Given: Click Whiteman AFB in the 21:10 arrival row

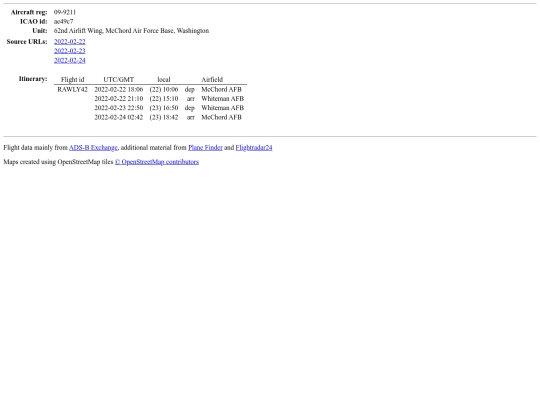Looking at the screenshot, I should (x=222, y=99).
